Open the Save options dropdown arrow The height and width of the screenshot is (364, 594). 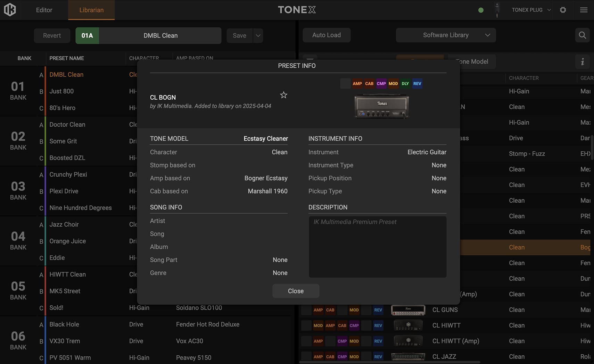pos(258,36)
